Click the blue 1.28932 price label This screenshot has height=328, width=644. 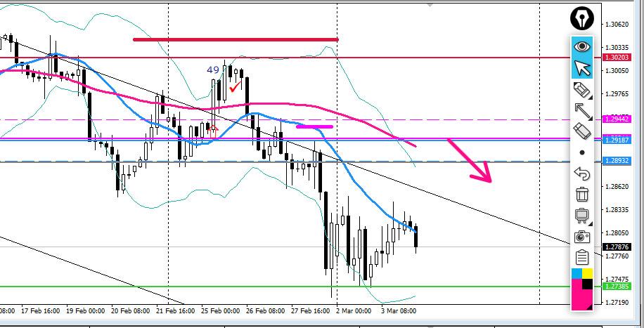pos(616,161)
